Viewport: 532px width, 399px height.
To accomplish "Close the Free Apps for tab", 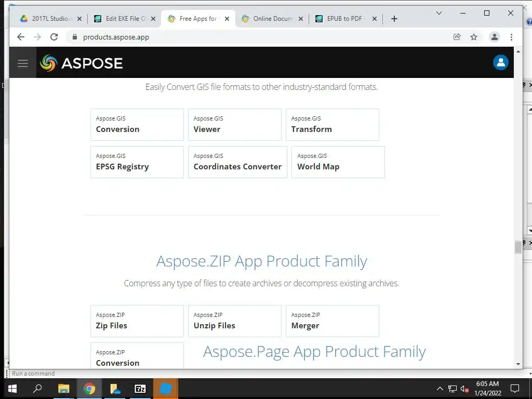I will pos(227,19).
